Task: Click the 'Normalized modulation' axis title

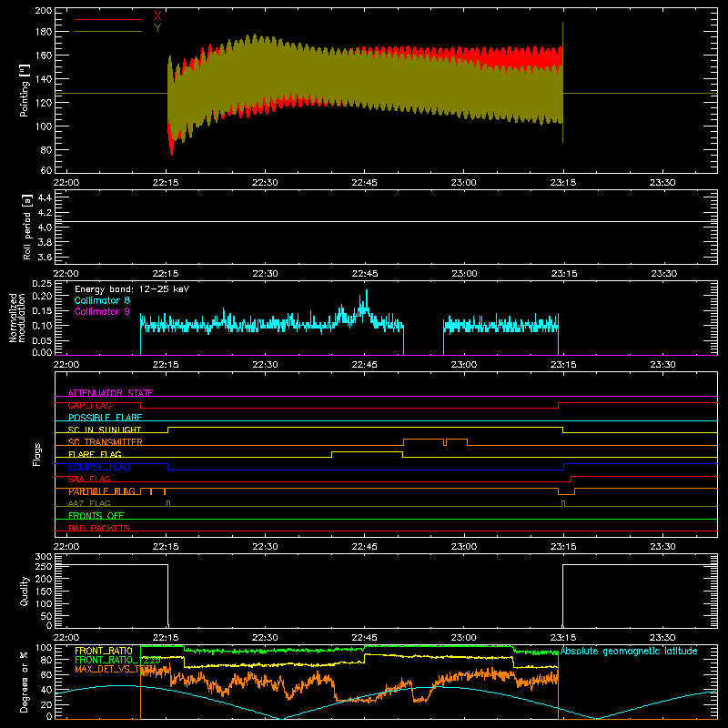Action: 17,318
